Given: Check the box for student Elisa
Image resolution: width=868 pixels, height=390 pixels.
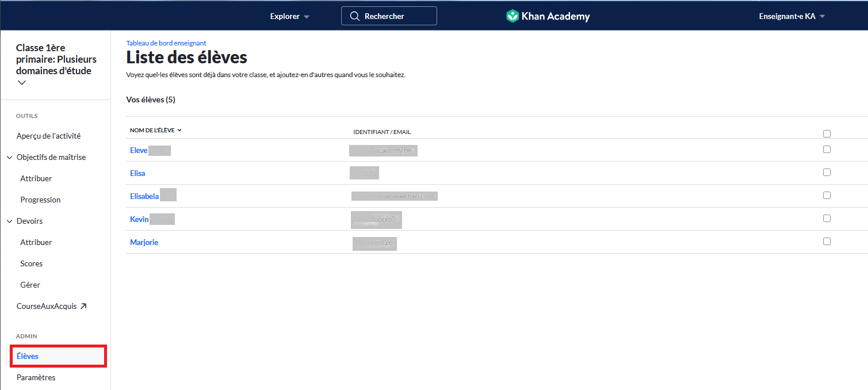Looking at the screenshot, I should 827,172.
